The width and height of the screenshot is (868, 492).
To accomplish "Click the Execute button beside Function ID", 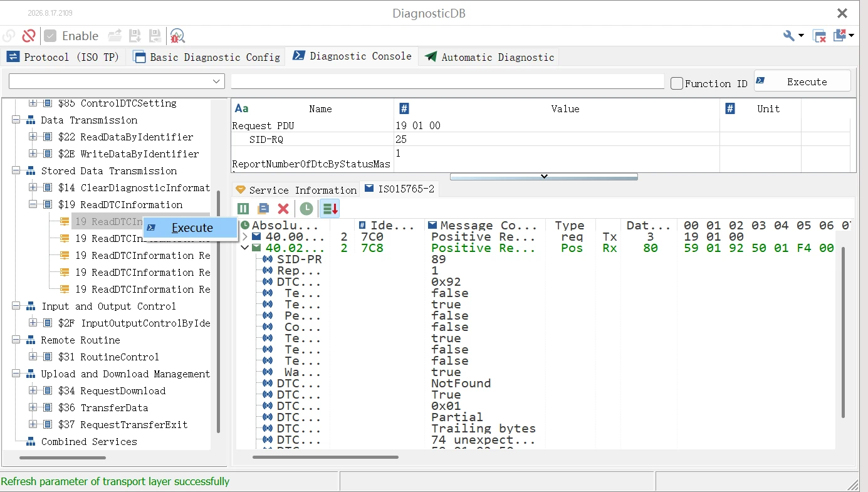I will (802, 81).
